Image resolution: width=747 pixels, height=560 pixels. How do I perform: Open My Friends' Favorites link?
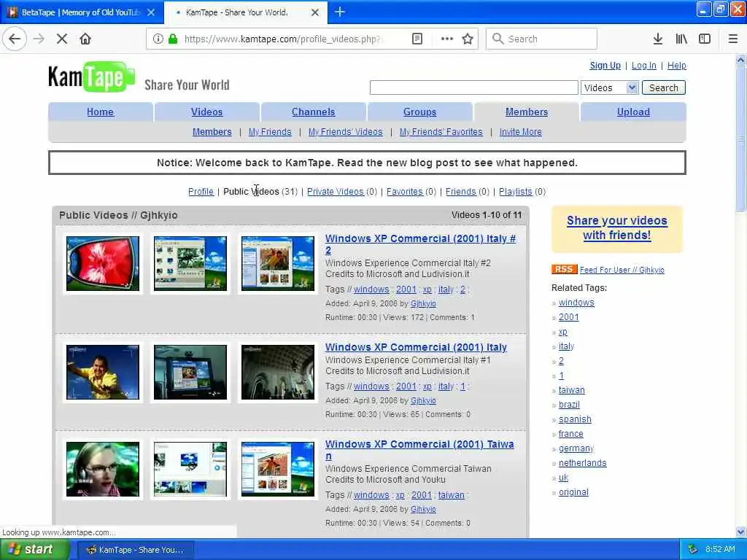pyautogui.click(x=441, y=132)
